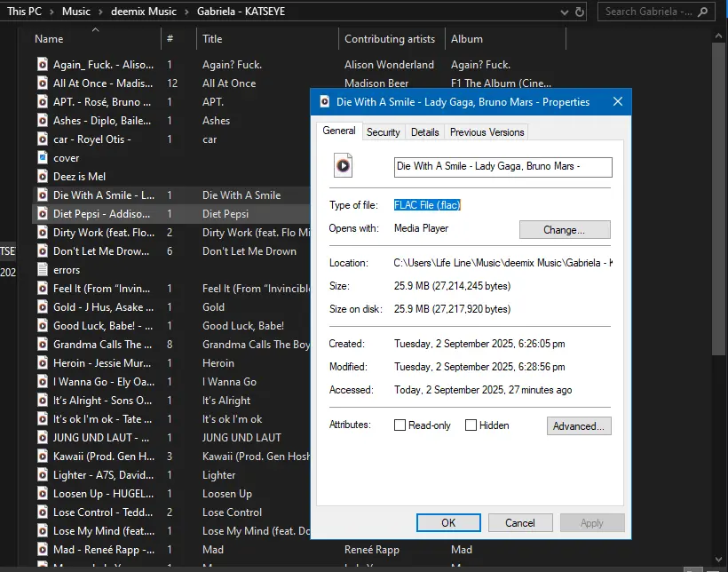This screenshot has width=728, height=572.
Task: Click the errors text file icon
Action: coord(43,269)
